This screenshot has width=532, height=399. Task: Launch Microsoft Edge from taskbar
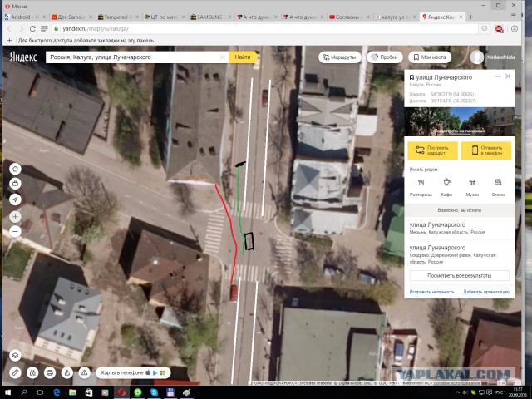tap(57, 392)
